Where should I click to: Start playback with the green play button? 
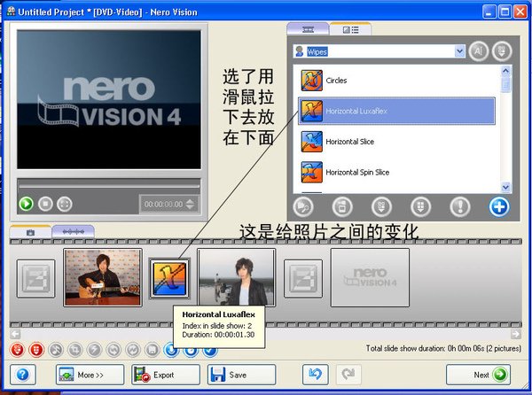[26, 204]
